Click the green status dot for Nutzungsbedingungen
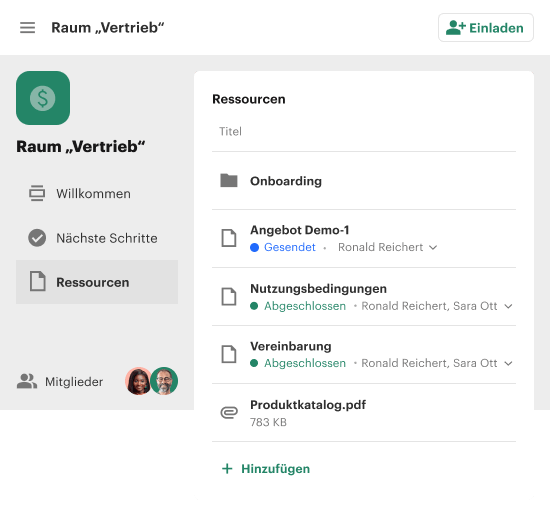This screenshot has width=550, height=513. point(254,306)
